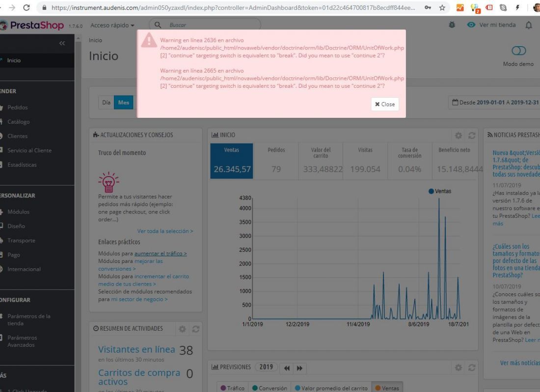540x392 pixels.
Task: Bookmark the page with the star icon
Action: [x=442, y=7]
